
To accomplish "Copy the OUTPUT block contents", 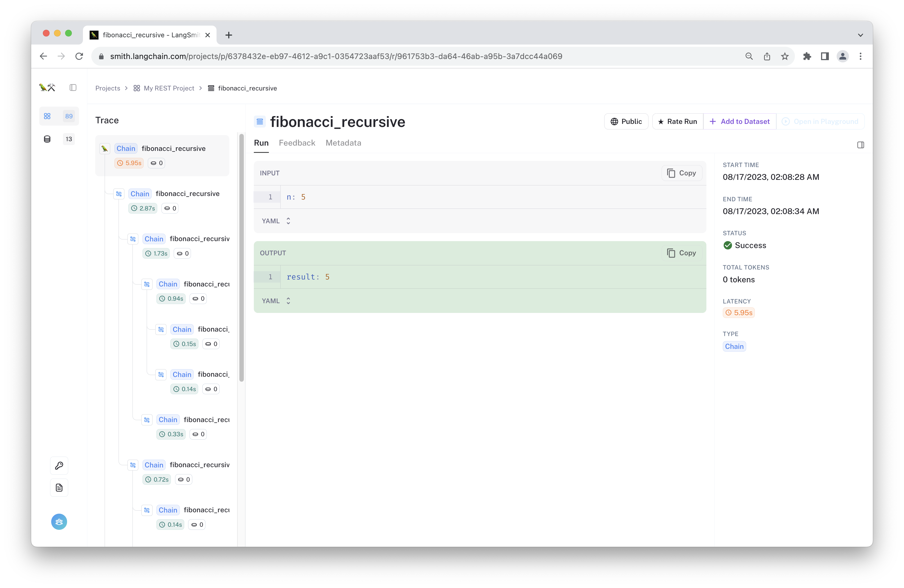I will pyautogui.click(x=681, y=253).
